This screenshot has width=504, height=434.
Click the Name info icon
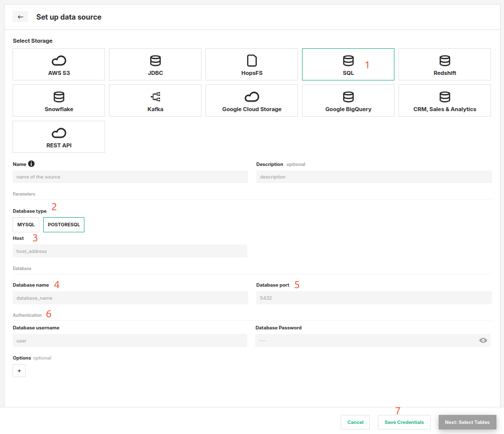point(32,164)
